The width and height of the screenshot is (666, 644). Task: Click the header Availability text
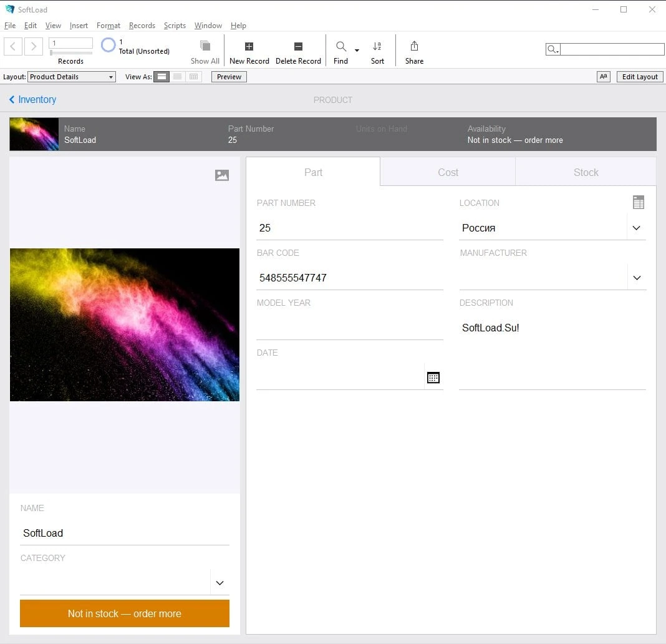pos(515,140)
